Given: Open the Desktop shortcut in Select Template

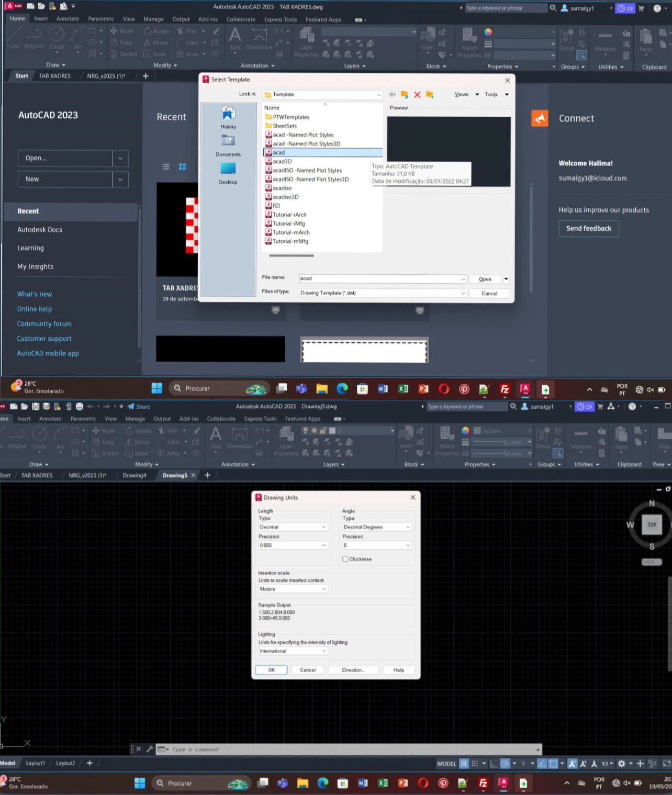Looking at the screenshot, I should pos(228,173).
